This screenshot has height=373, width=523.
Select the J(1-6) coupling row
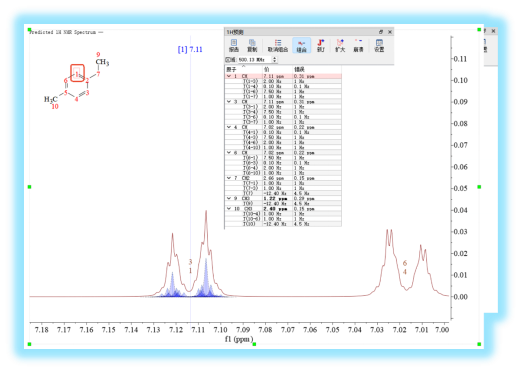[283, 91]
